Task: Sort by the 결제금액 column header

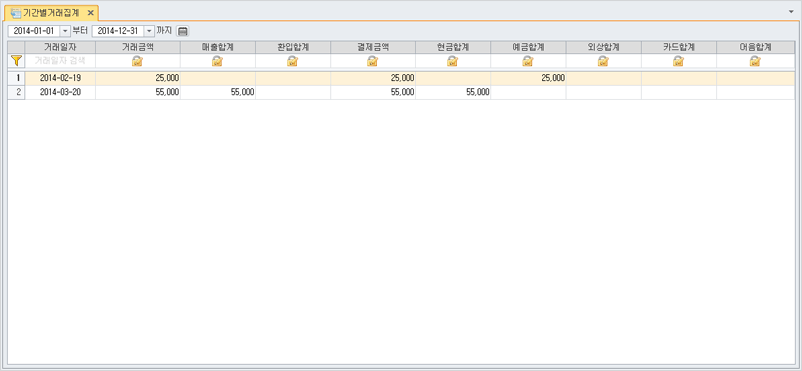Action: pyautogui.click(x=373, y=48)
